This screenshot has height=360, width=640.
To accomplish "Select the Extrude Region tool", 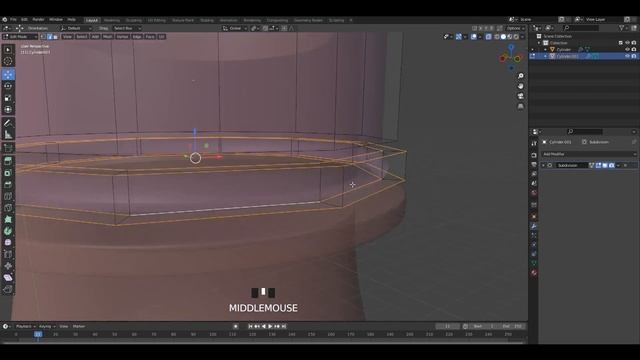I will click(x=8, y=161).
